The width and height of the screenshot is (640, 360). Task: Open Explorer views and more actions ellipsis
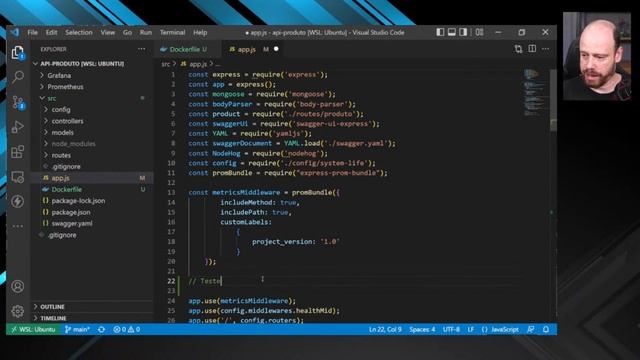coord(141,49)
